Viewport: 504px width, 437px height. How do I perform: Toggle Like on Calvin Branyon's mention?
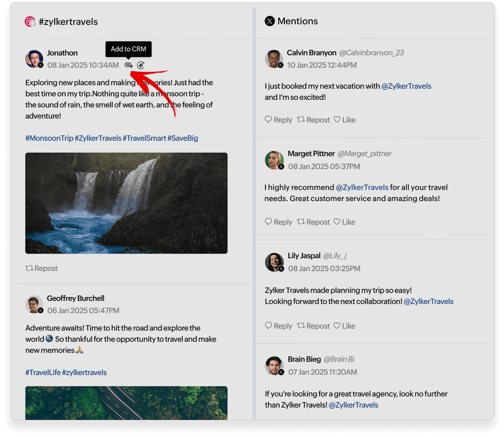pos(344,120)
